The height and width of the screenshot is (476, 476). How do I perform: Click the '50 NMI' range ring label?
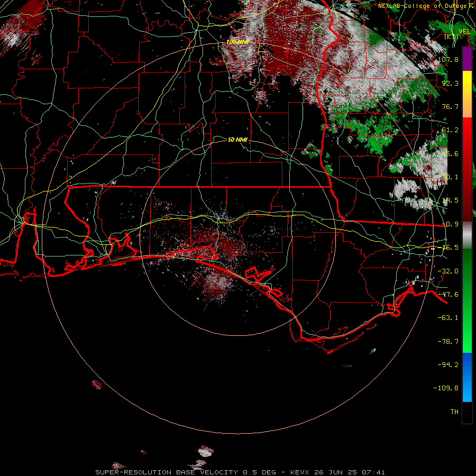237,140
